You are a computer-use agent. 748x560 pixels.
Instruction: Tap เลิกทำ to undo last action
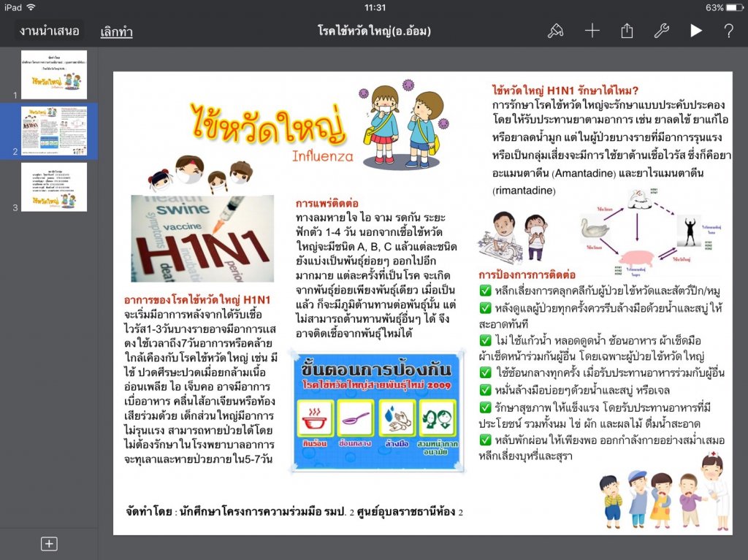point(115,31)
